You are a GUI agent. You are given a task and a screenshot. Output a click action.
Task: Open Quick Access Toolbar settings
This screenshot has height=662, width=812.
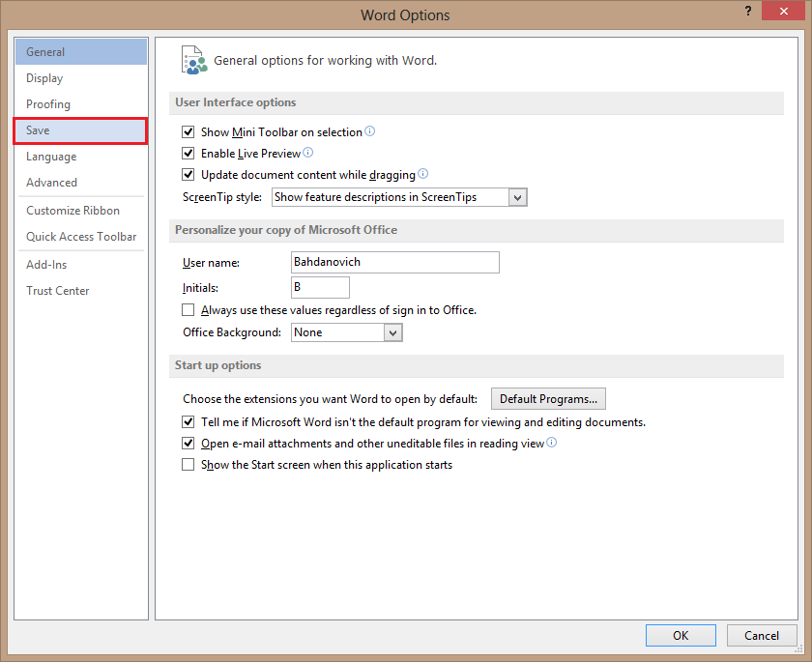[x=81, y=237]
